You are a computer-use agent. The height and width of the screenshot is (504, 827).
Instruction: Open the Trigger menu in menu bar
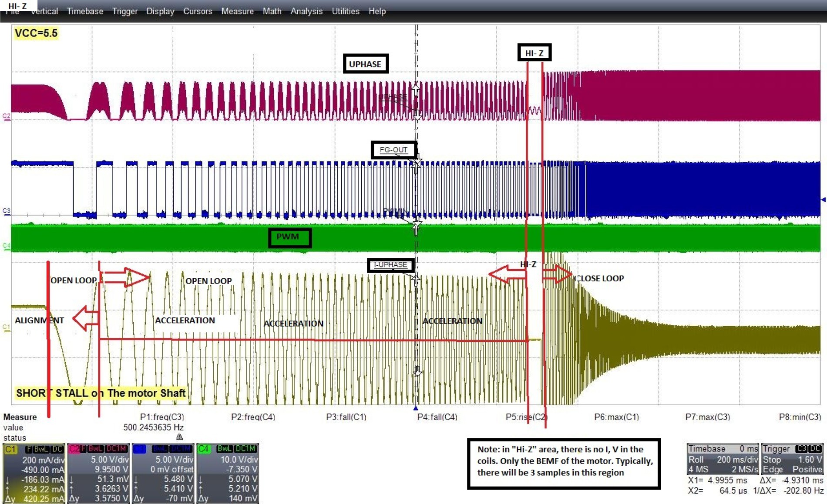pyautogui.click(x=124, y=11)
